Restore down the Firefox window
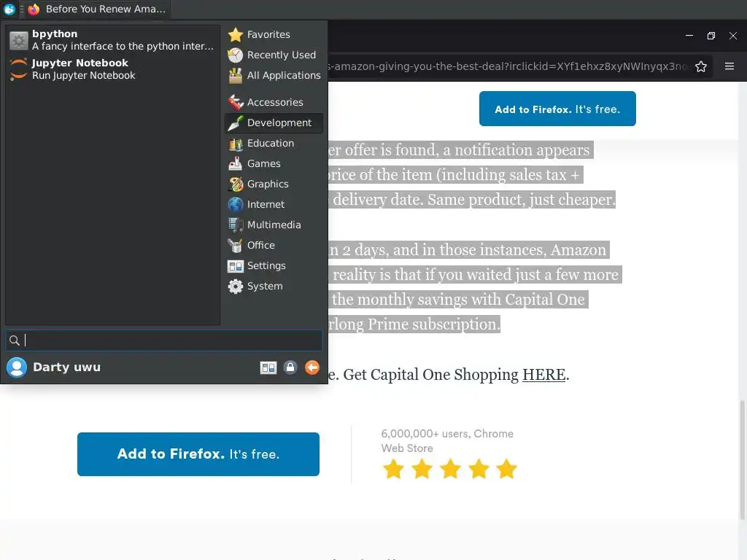 [x=711, y=36]
